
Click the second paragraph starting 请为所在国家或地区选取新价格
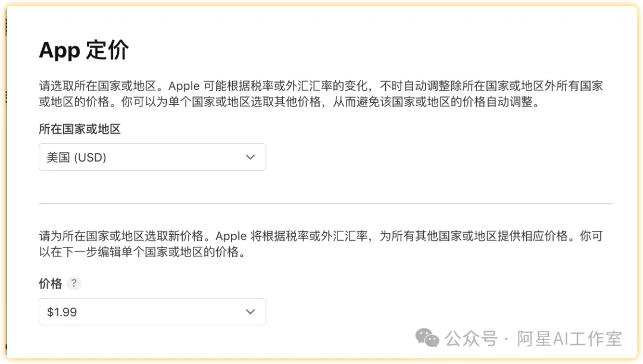[321, 244]
